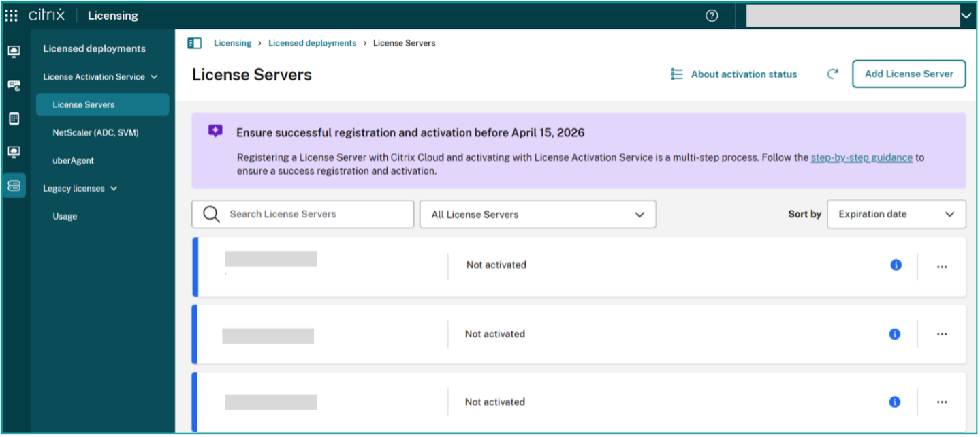Click the Add License Server button

tap(908, 74)
